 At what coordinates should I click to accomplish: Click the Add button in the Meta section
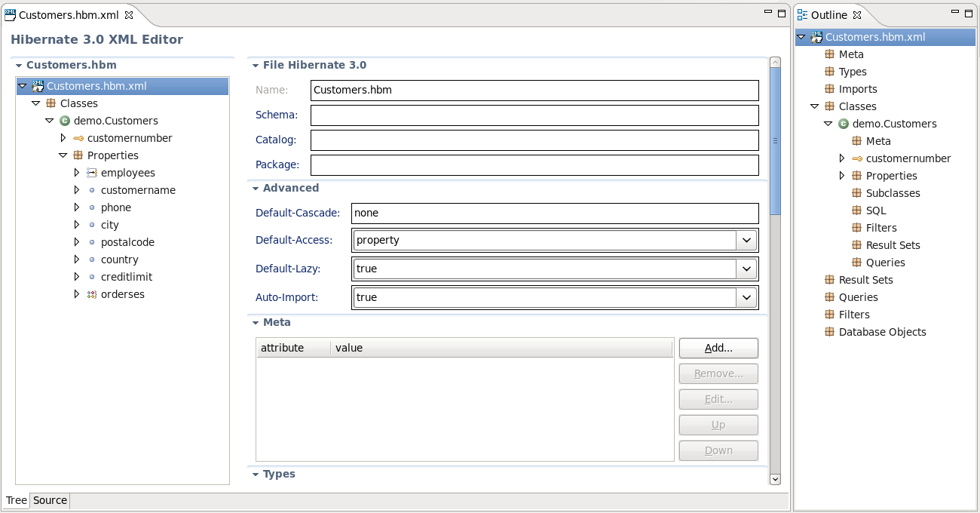click(x=717, y=348)
